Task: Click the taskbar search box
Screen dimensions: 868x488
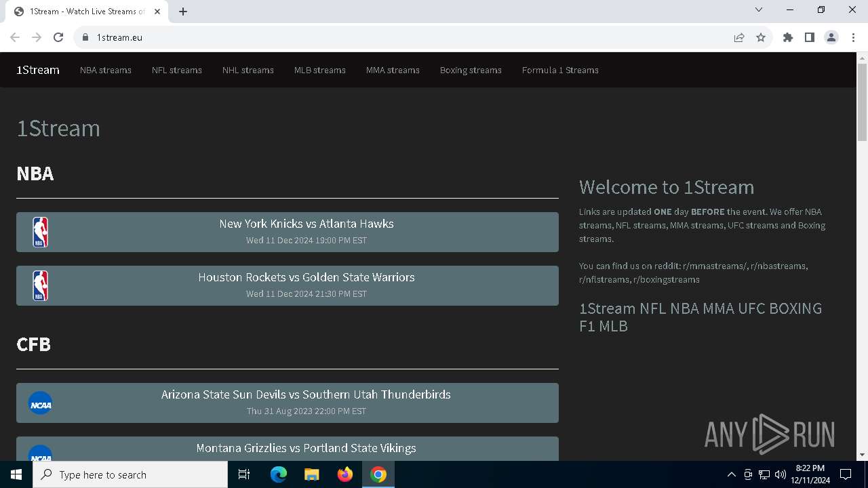Action: [130, 474]
